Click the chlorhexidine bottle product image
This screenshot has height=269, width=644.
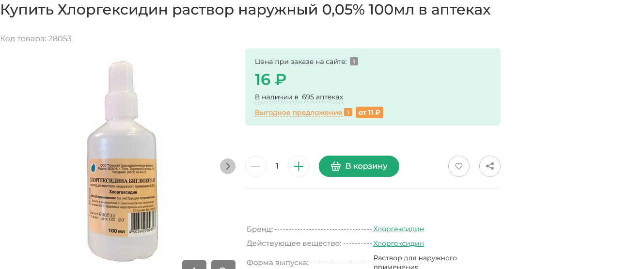[123, 161]
